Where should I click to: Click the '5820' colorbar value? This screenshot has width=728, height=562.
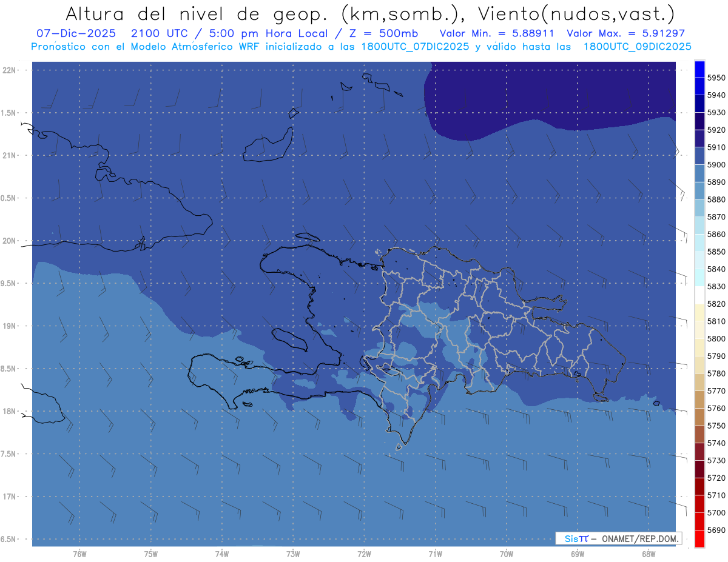pyautogui.click(x=716, y=304)
